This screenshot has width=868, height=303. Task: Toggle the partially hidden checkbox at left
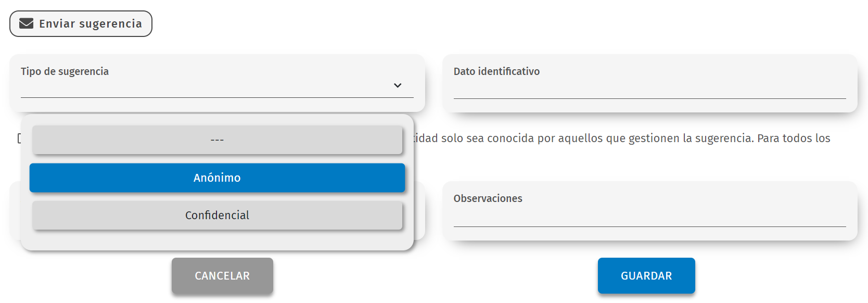pos(19,138)
